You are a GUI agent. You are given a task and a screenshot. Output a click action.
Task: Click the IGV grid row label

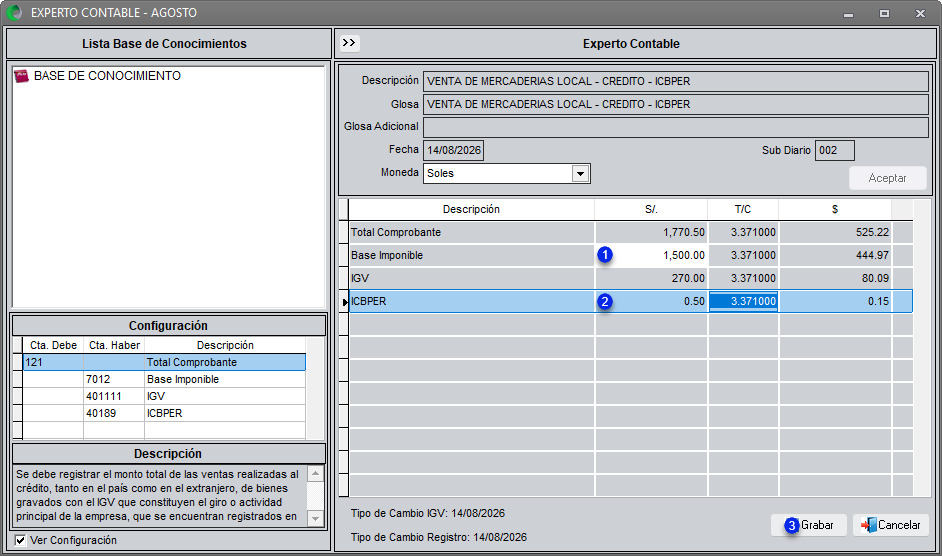(360, 278)
